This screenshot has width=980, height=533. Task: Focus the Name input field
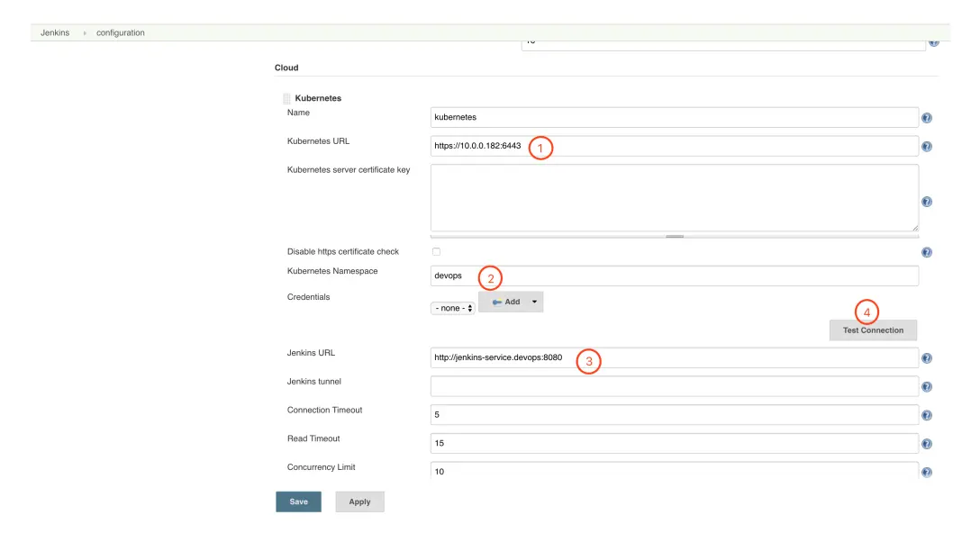point(675,117)
